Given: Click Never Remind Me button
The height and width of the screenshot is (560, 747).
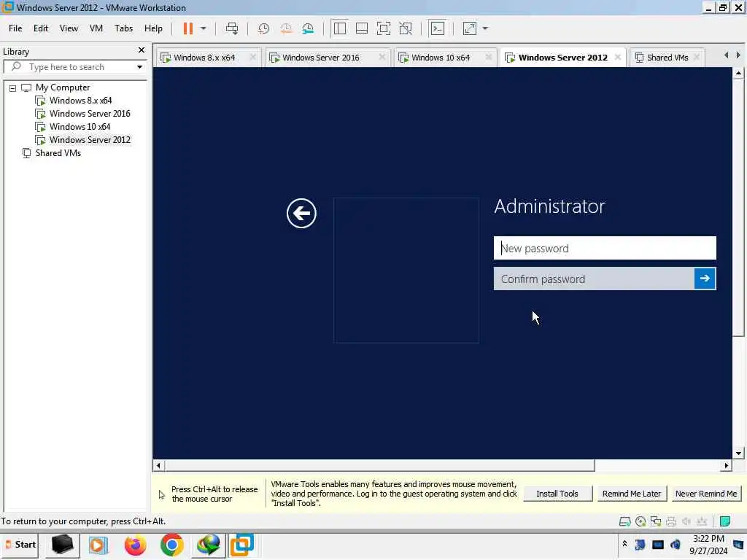Looking at the screenshot, I should click(x=706, y=494).
